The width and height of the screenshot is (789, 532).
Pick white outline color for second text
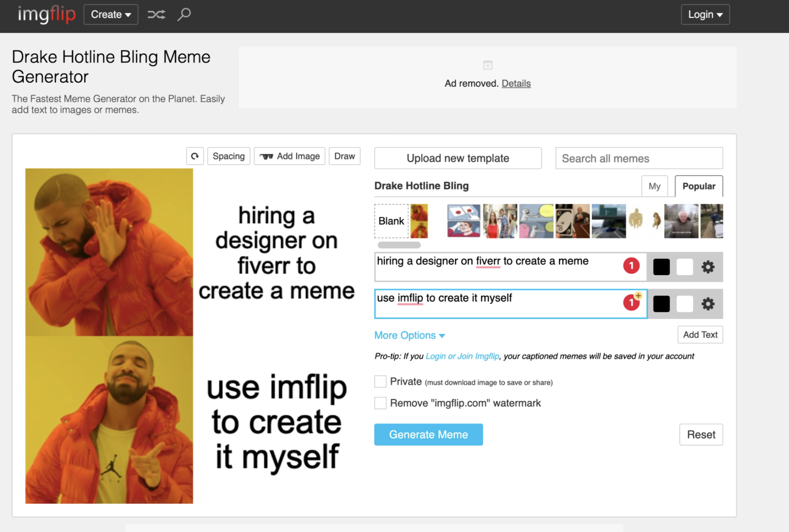(x=685, y=304)
